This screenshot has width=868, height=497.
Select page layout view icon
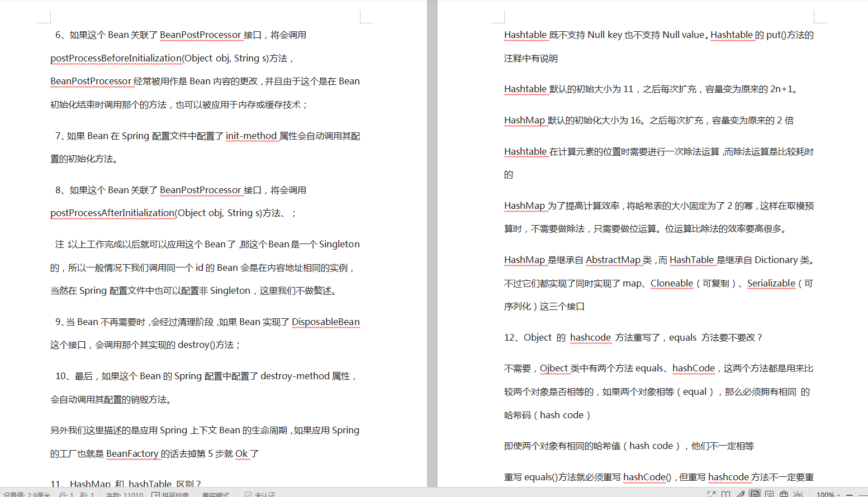(755, 494)
